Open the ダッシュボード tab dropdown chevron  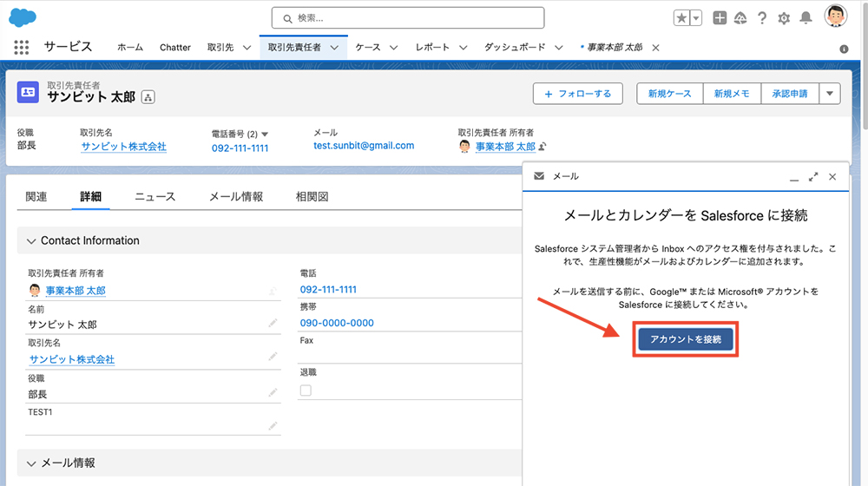[559, 48]
